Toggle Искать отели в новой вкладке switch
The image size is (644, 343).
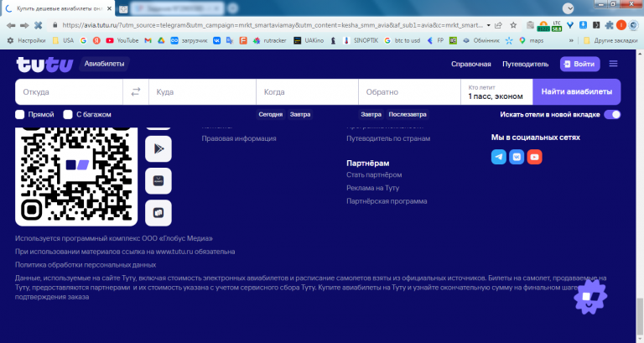(x=612, y=114)
